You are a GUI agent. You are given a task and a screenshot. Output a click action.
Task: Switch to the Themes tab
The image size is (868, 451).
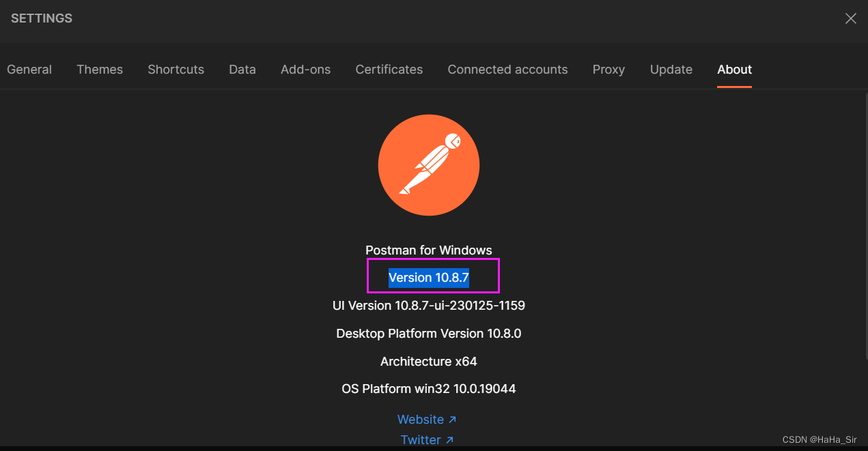tap(100, 70)
